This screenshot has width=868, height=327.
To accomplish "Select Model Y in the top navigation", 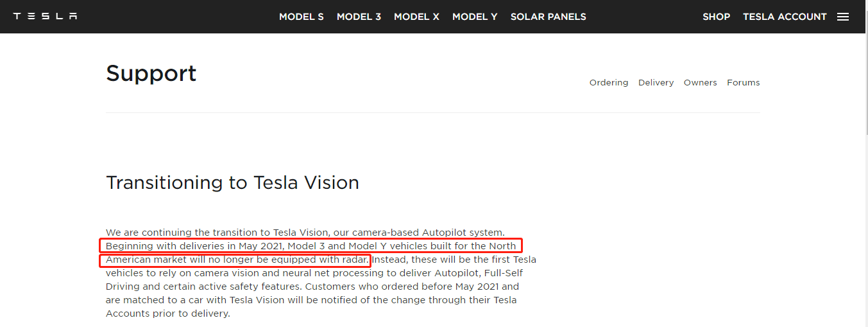I will point(475,17).
